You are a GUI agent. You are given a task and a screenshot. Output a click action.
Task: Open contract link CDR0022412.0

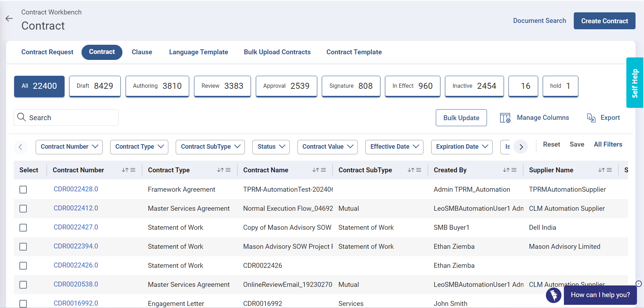coord(76,208)
